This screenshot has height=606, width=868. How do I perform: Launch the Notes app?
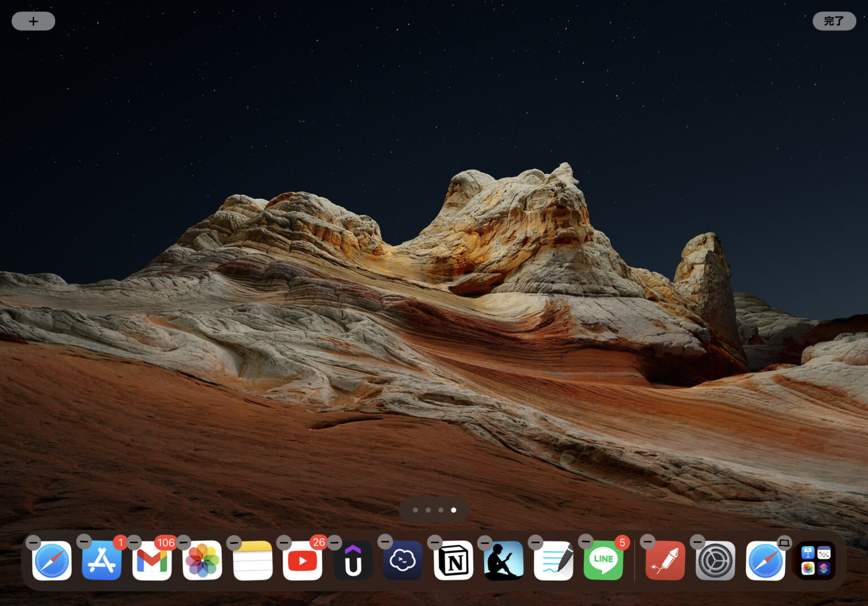253,561
